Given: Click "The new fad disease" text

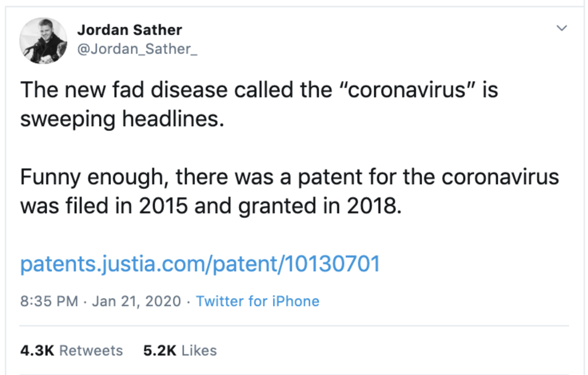Looking at the screenshot, I should [123, 91].
